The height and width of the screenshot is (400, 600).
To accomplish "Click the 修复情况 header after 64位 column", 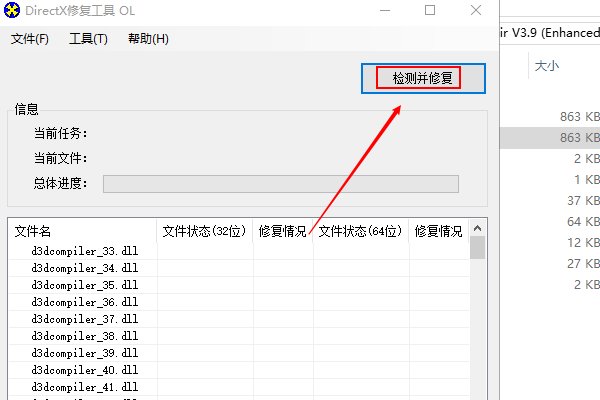I will point(439,231).
